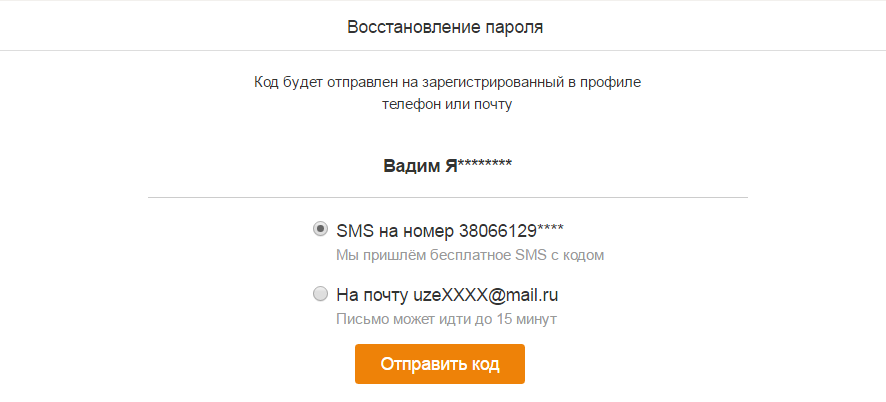Screen dimensions: 886x402
Task: Click the first name Вадим
Action: [x=412, y=165]
